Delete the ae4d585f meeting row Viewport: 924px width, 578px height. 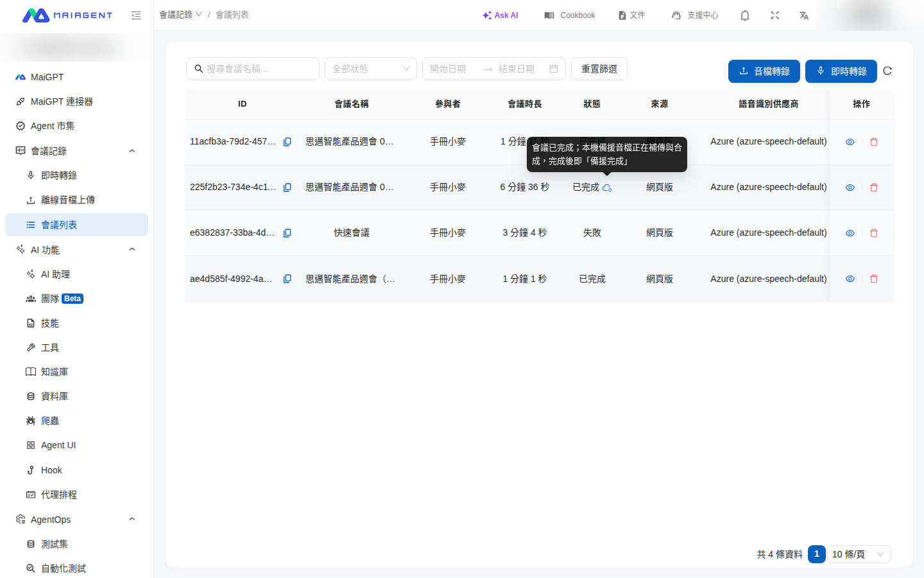click(x=874, y=279)
